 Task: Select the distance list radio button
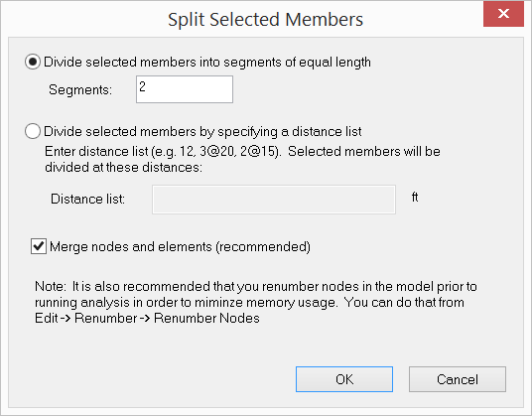point(33,131)
